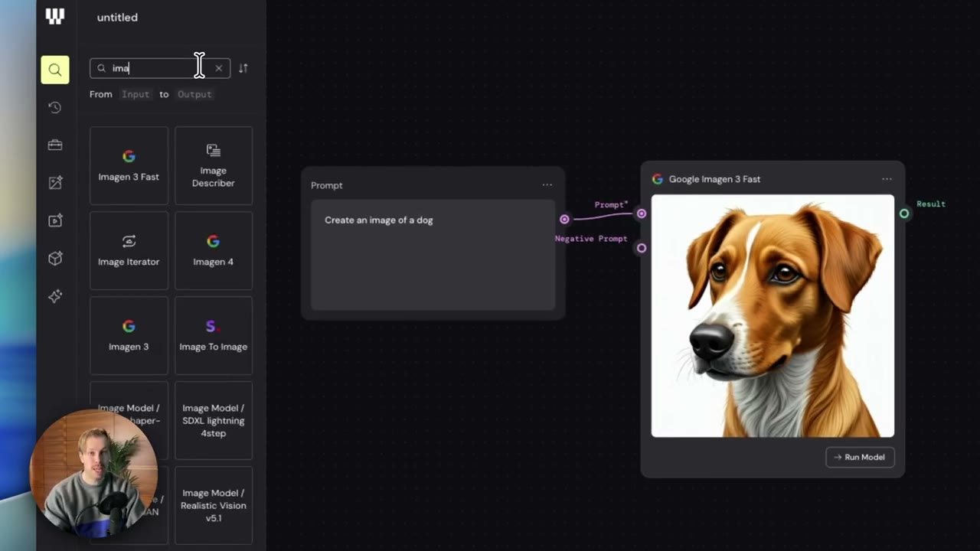The height and width of the screenshot is (551, 980).
Task: Add the Image Iterator node card
Action: tap(129, 250)
